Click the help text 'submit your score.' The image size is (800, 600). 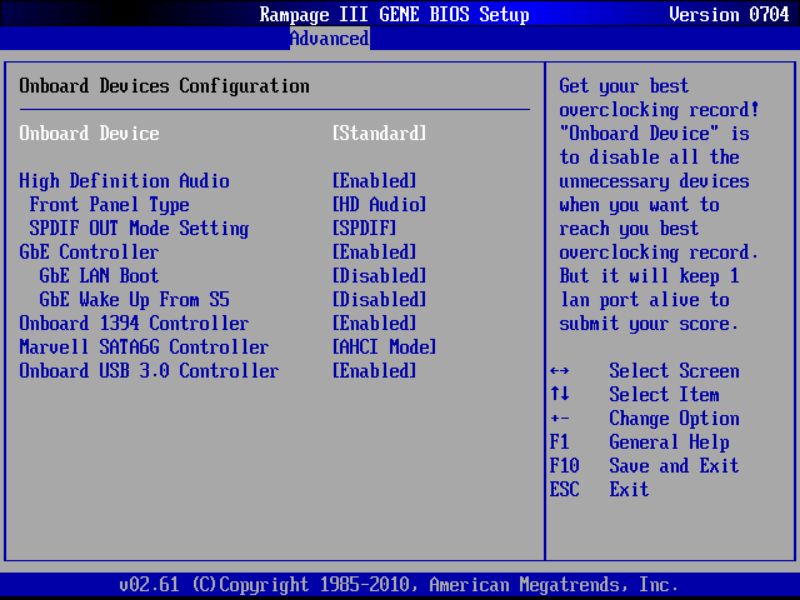coord(649,323)
